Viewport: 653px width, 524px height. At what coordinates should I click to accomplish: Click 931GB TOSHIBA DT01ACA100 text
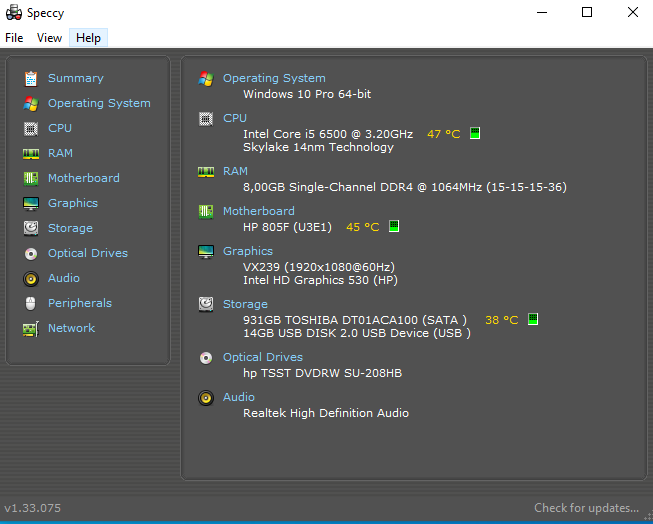[331, 320]
